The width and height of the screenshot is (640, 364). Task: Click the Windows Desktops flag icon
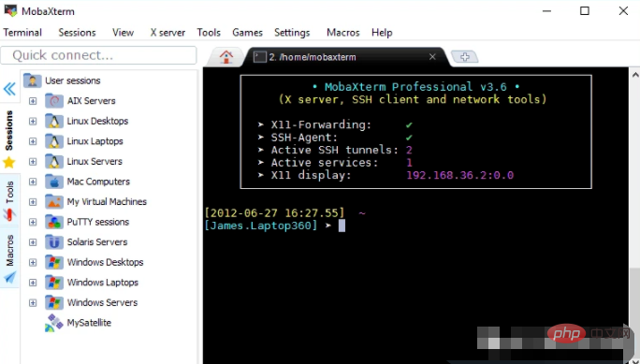[54, 262]
